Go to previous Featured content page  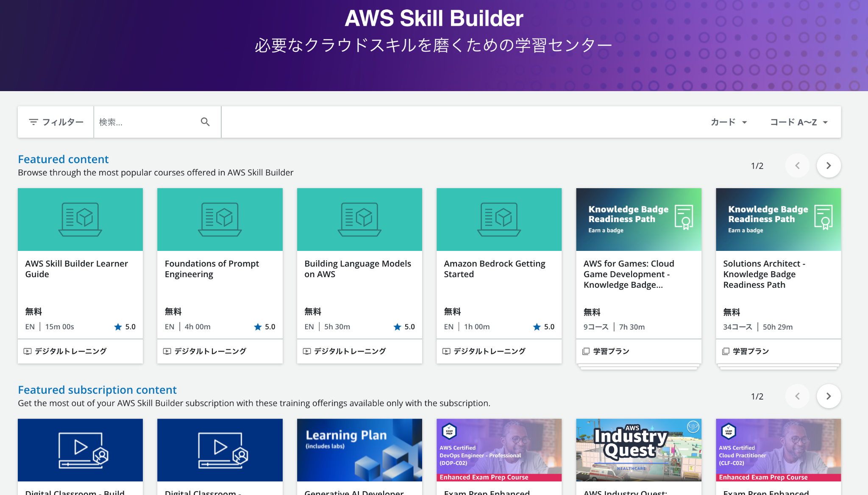797,166
